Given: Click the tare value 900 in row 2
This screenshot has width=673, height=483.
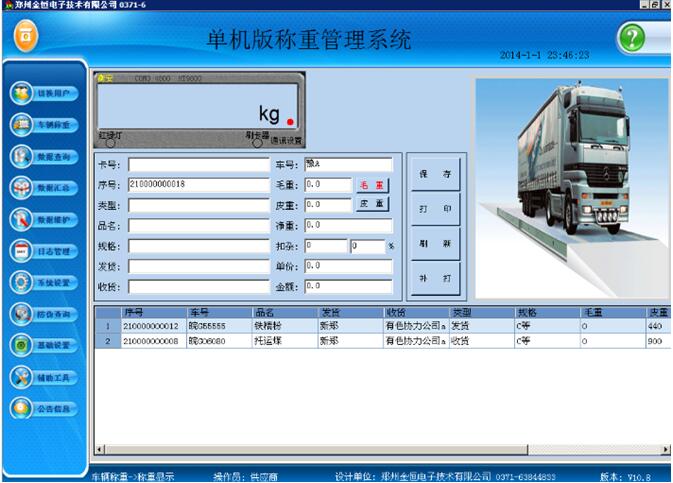Looking at the screenshot, I should point(658,341).
